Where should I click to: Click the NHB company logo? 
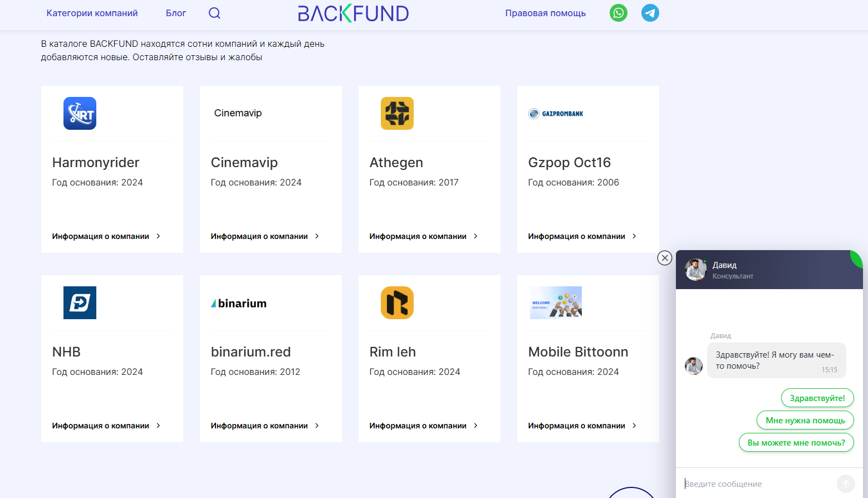(80, 302)
